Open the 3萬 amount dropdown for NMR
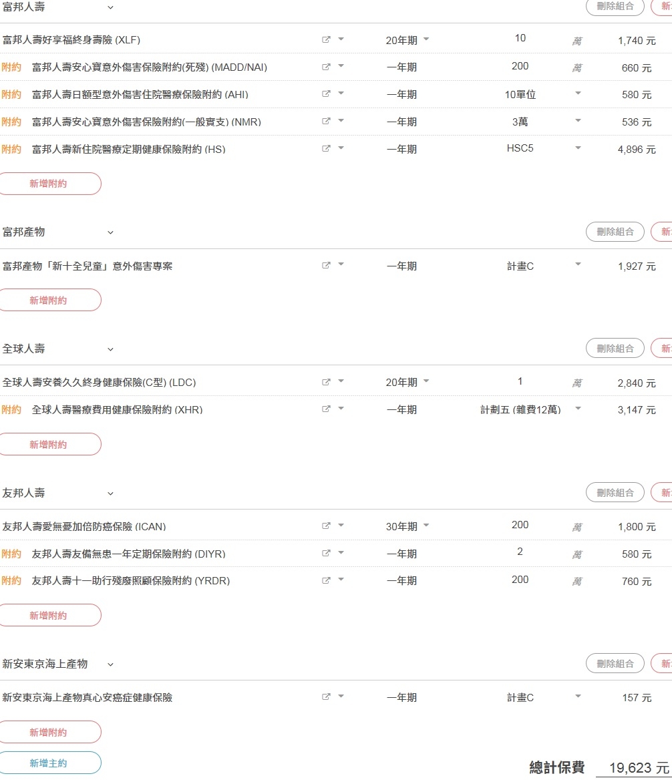Screen dimensions: 672x784 click(x=578, y=120)
